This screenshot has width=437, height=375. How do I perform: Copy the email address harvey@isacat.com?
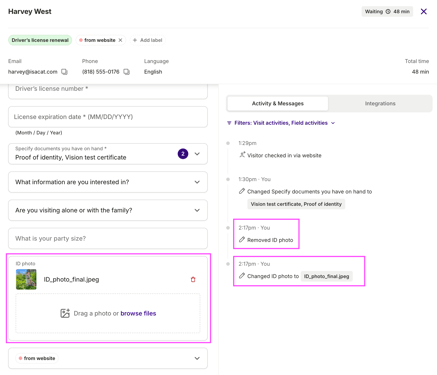[x=64, y=72]
